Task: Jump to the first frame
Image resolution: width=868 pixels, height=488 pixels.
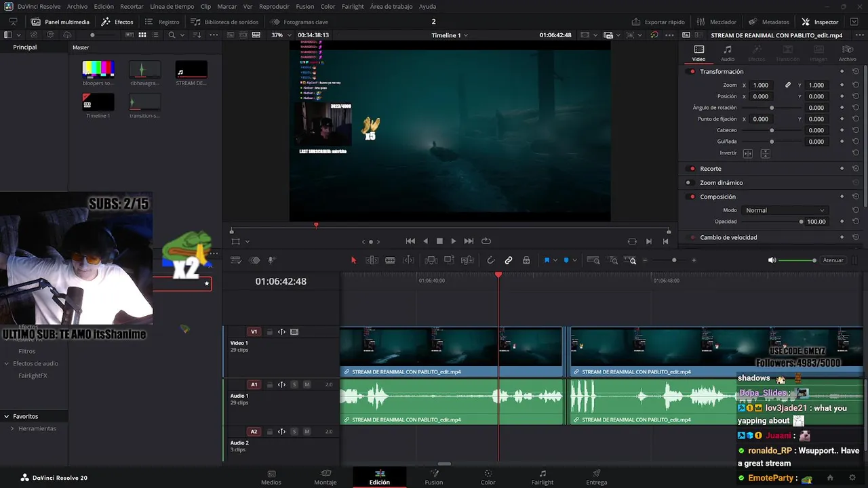Action: tap(410, 241)
